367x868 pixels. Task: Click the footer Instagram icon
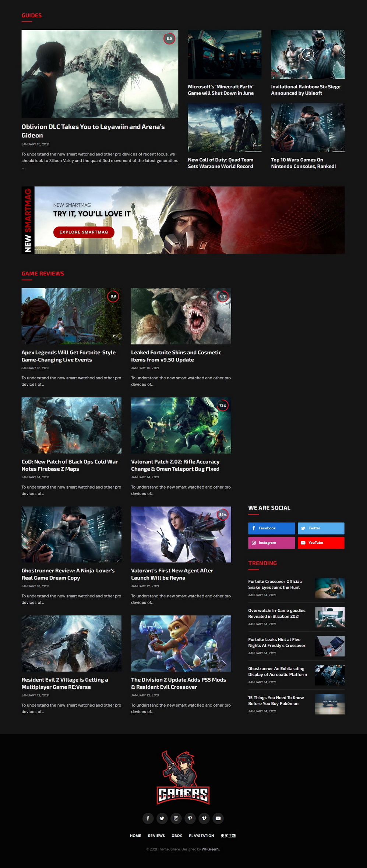(176, 818)
